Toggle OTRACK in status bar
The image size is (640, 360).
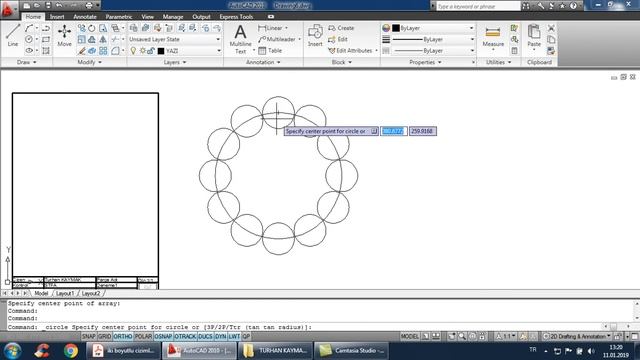185,337
